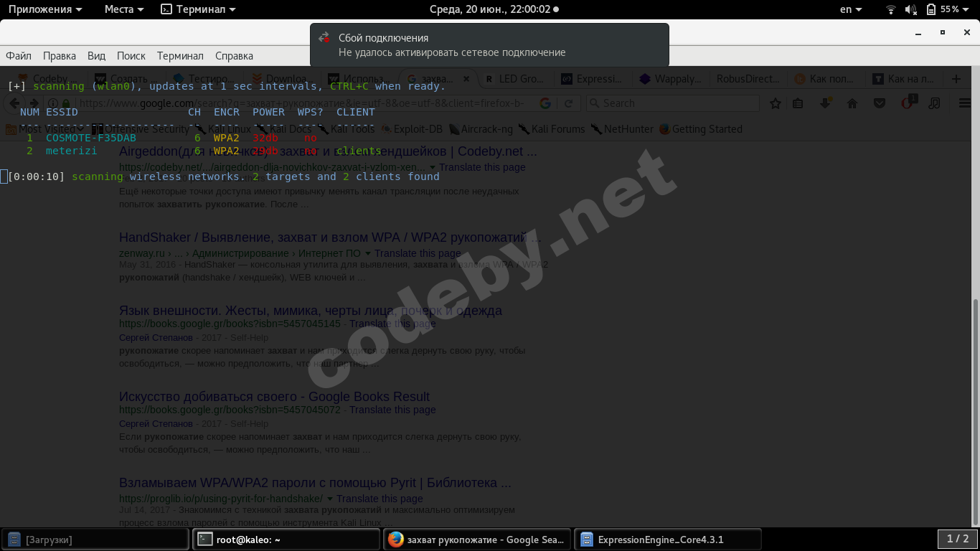This screenshot has width=980, height=551.
Task: Open the clock showing Среда, 20 июн., 22:00:02
Action: click(x=494, y=9)
